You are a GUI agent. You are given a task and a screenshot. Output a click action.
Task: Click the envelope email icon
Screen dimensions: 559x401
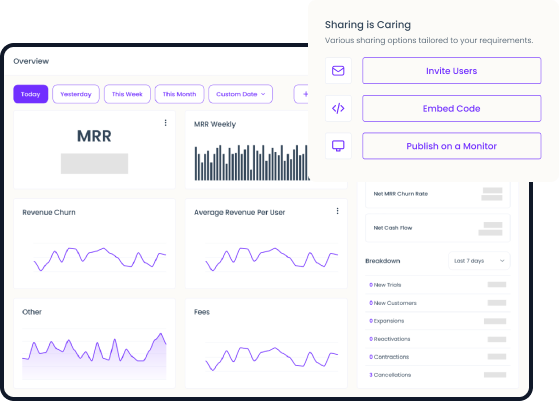[338, 71]
